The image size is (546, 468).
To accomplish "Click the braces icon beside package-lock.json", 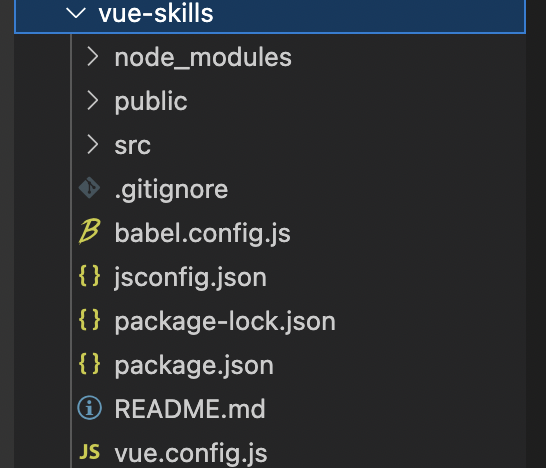I will point(89,320).
